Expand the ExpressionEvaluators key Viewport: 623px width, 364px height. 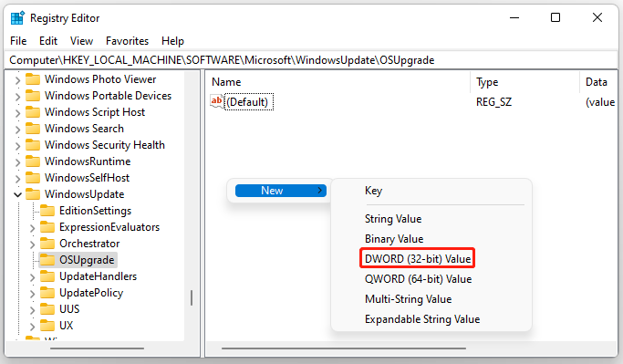(x=33, y=228)
